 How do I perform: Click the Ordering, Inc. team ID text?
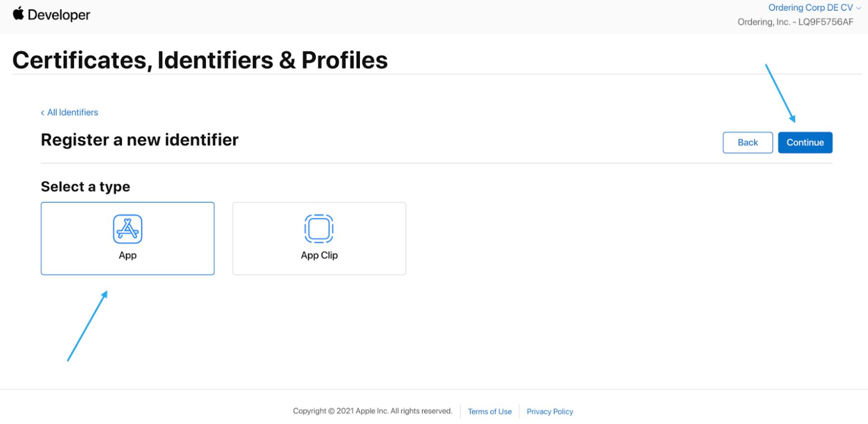tap(796, 22)
